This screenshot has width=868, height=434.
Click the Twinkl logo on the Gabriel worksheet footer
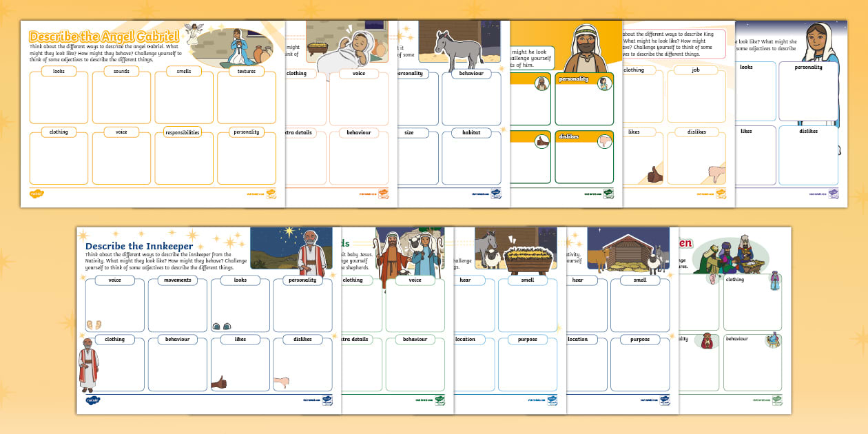[x=38, y=194]
